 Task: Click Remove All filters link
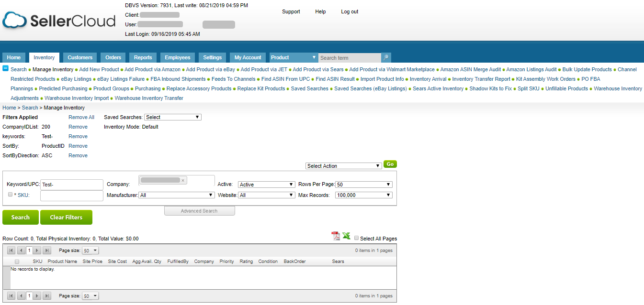81,117
